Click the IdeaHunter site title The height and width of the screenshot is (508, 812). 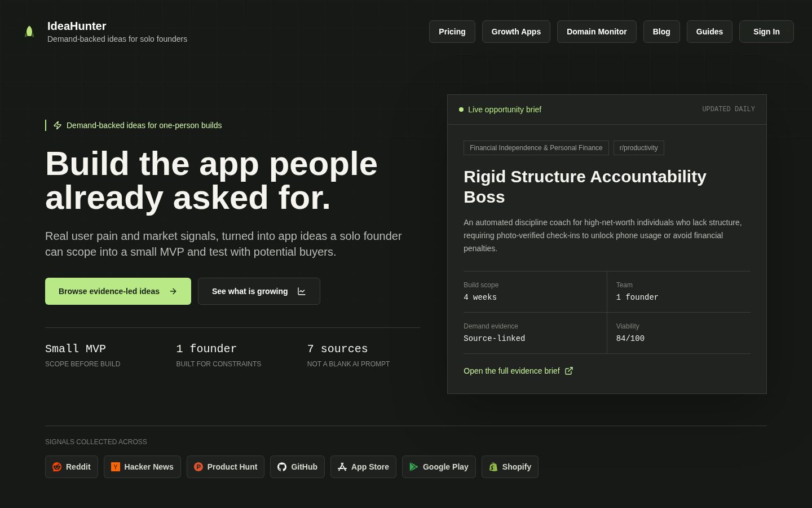[x=77, y=26]
